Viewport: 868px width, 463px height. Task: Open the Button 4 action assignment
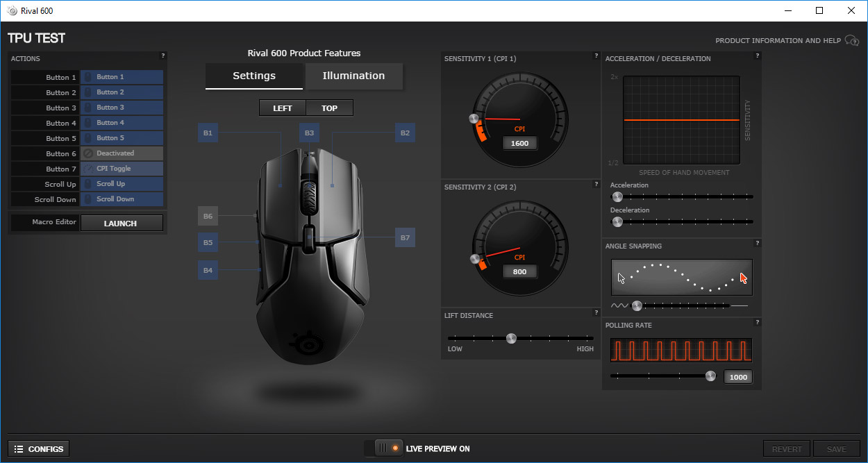point(122,123)
